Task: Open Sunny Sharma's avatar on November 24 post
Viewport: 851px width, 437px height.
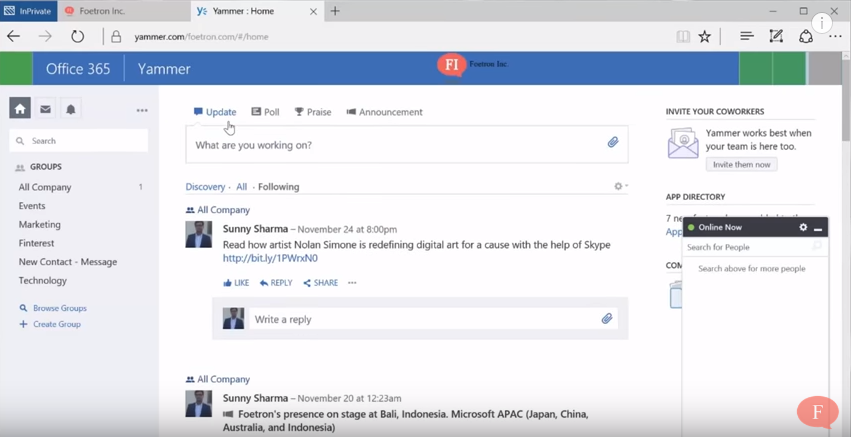Action: [199, 234]
